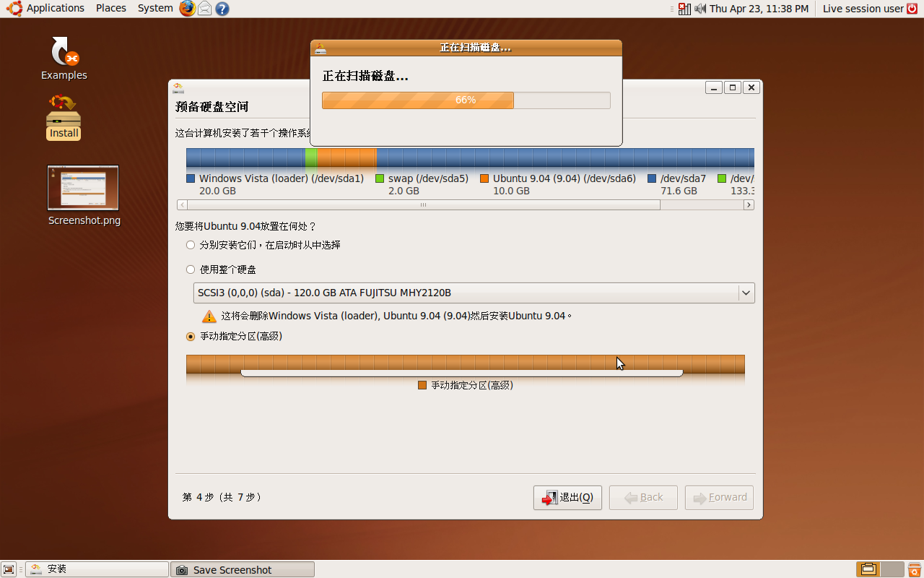Switch to the first workspace
This screenshot has width=924, height=578.
(x=868, y=569)
